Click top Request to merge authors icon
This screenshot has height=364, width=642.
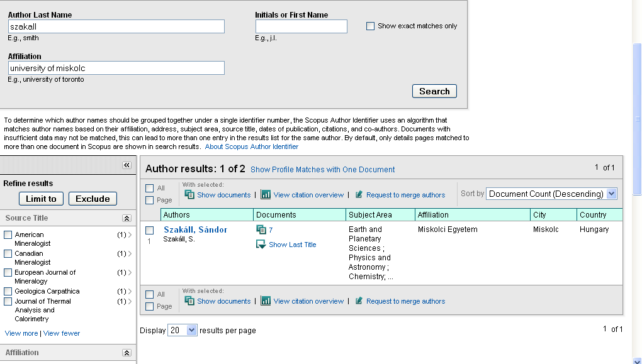[x=359, y=195]
